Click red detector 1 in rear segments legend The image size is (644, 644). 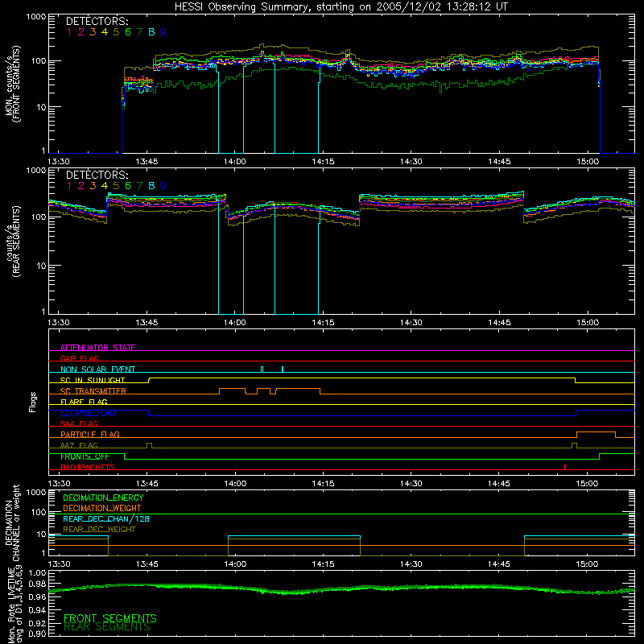(x=69, y=186)
